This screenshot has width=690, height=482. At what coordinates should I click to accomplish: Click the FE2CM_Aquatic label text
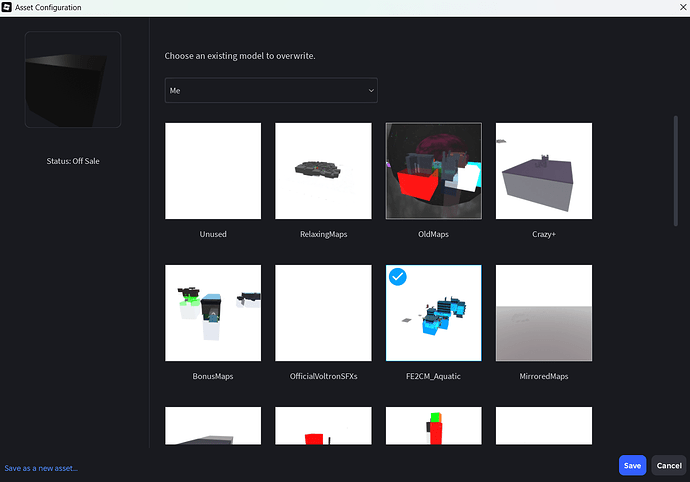tap(433, 376)
